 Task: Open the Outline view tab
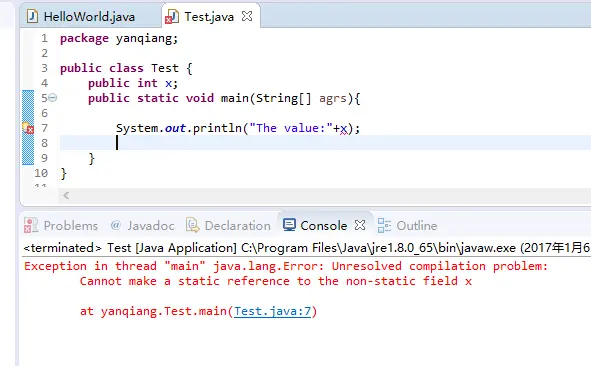[416, 225]
